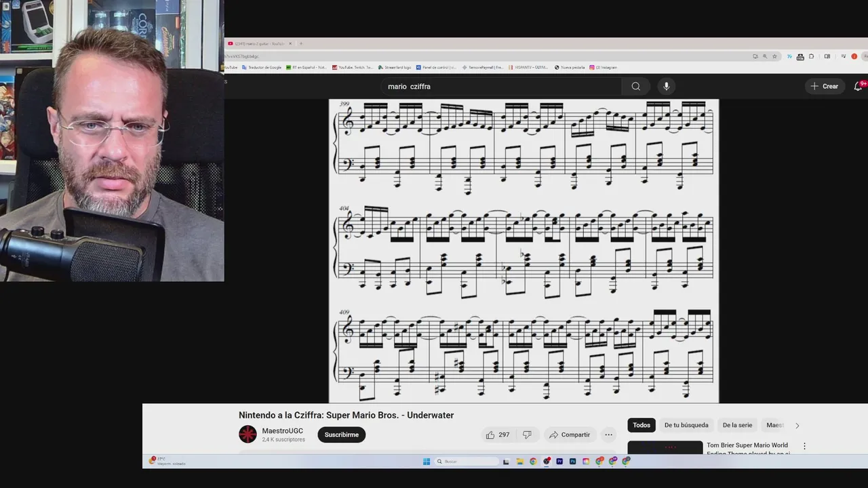Dislike the video with the thumbs-down icon
Image resolution: width=868 pixels, height=488 pixels.
pos(527,434)
